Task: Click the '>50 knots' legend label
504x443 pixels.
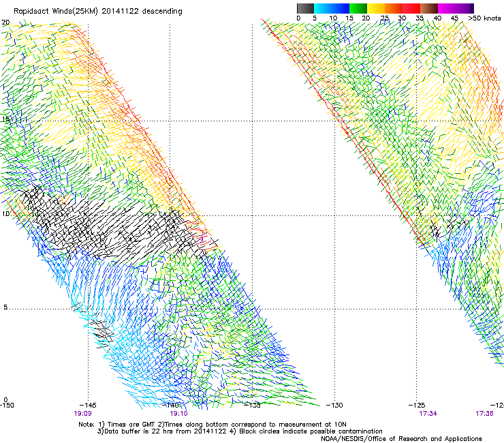Action: 484,18
